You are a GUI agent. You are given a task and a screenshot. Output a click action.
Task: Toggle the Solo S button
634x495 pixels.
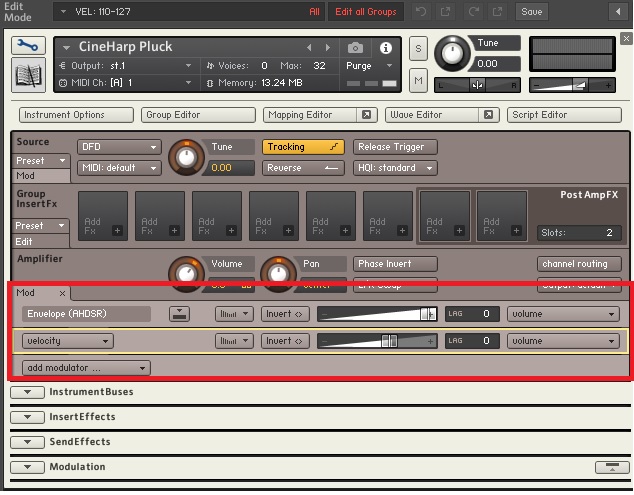tap(418, 49)
